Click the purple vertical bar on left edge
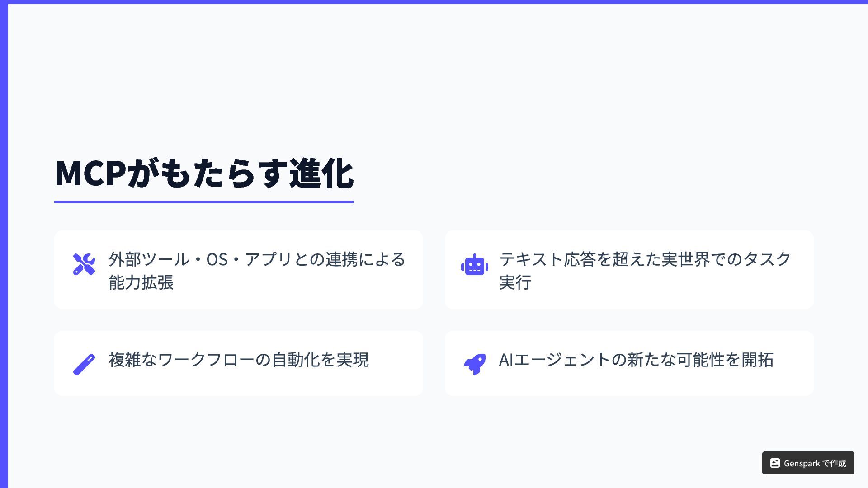 [4, 244]
